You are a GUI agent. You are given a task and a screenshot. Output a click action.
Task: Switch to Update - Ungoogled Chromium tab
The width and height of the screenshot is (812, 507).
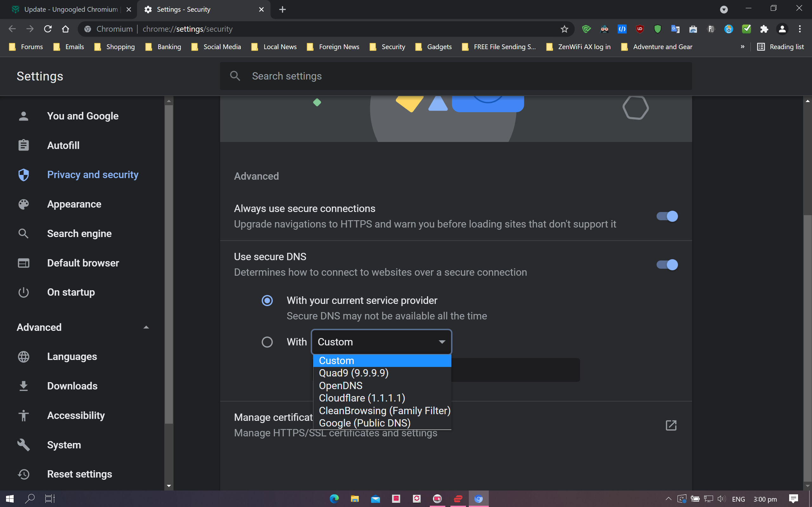click(x=70, y=10)
